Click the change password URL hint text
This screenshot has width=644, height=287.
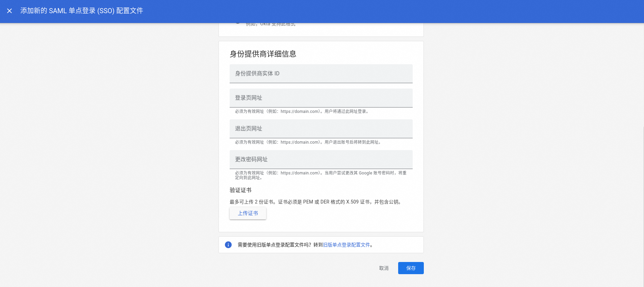click(321, 175)
